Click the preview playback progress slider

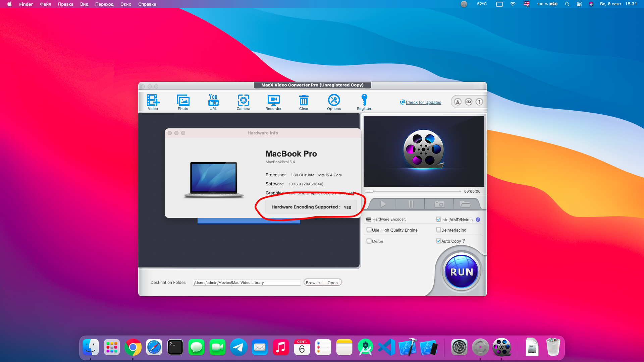(416, 191)
